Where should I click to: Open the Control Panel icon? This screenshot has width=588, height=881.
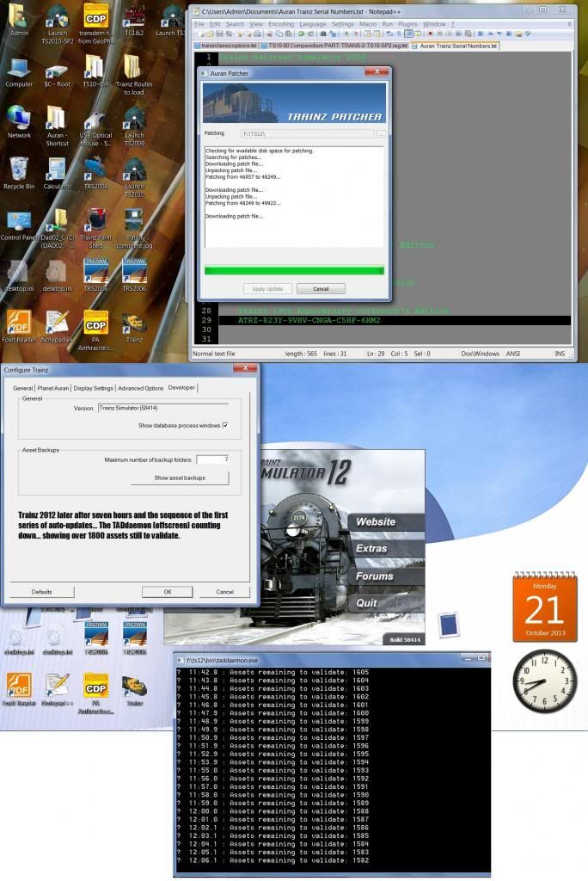[x=19, y=225]
